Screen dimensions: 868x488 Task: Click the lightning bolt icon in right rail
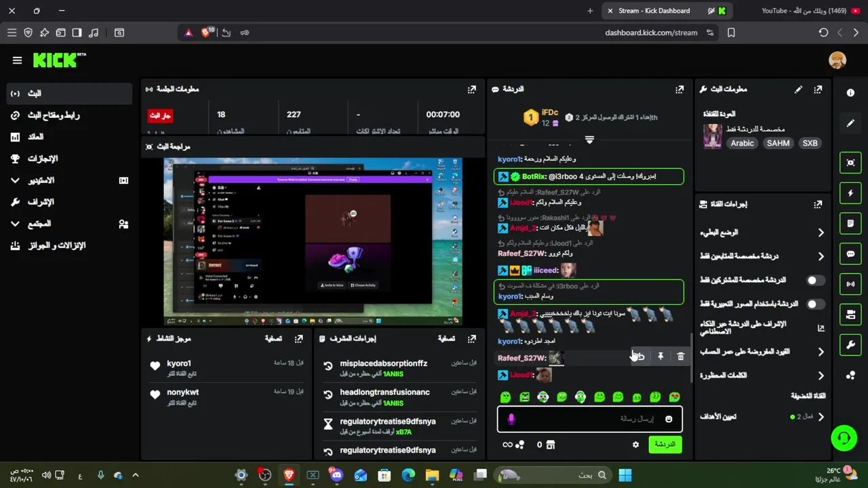(850, 193)
